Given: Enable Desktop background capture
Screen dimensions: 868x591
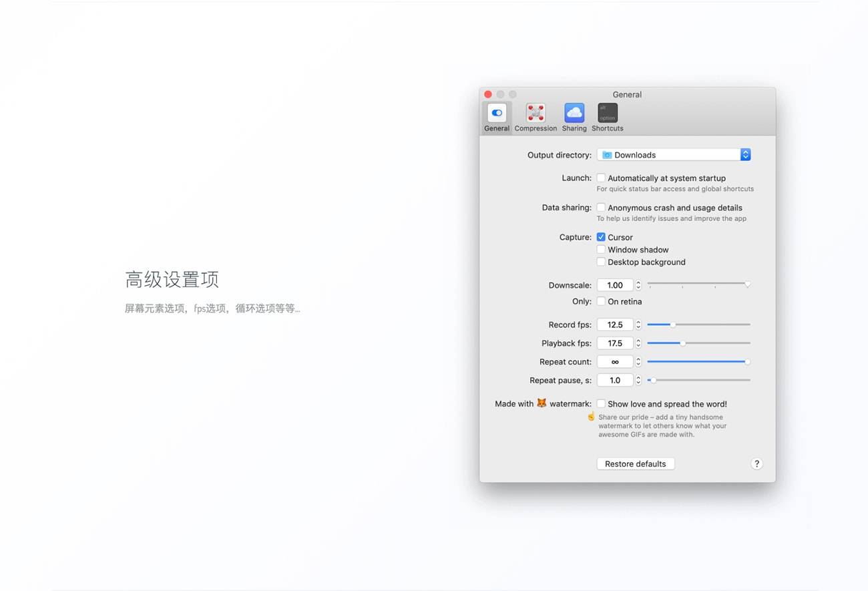Looking at the screenshot, I should (x=601, y=262).
